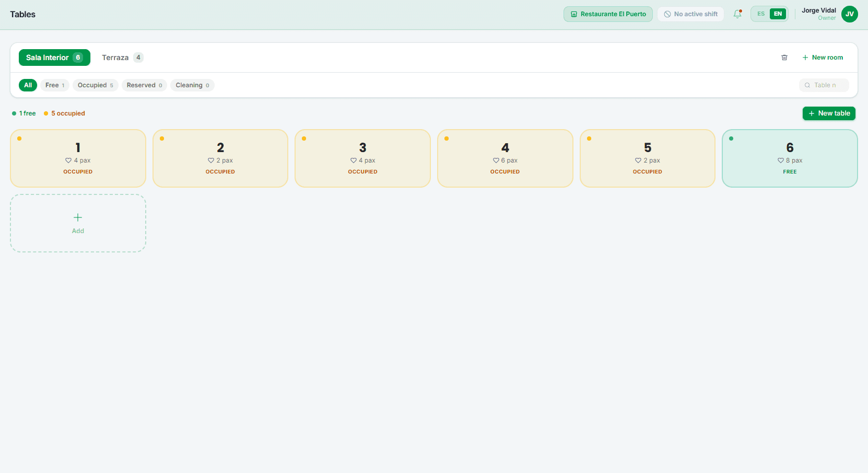Select EN language option
Image resolution: width=868 pixels, height=473 pixels.
(778, 14)
